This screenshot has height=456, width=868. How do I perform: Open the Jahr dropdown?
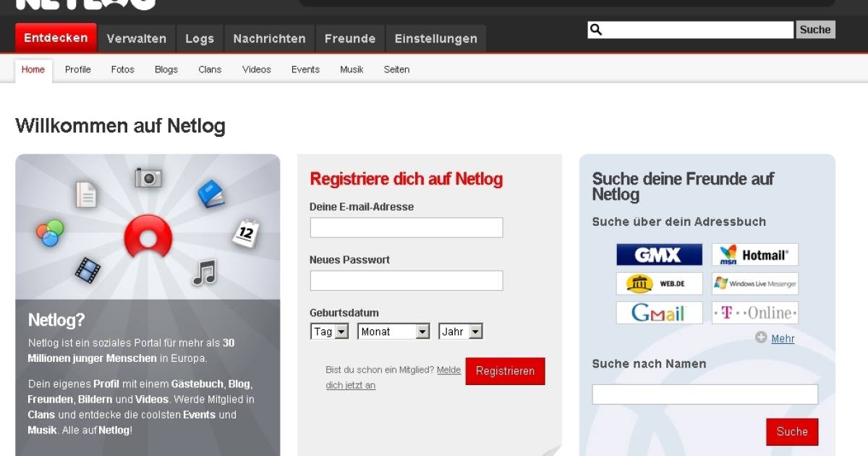click(x=461, y=331)
